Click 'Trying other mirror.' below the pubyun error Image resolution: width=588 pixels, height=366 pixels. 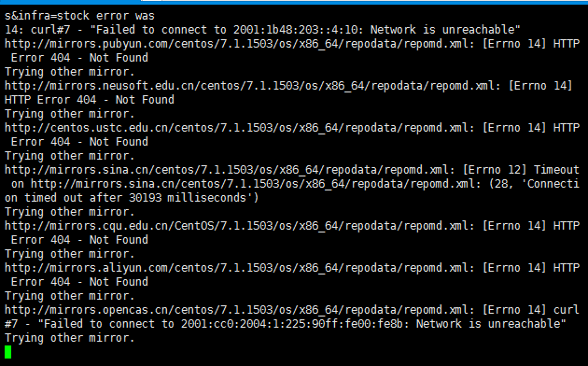(x=69, y=72)
